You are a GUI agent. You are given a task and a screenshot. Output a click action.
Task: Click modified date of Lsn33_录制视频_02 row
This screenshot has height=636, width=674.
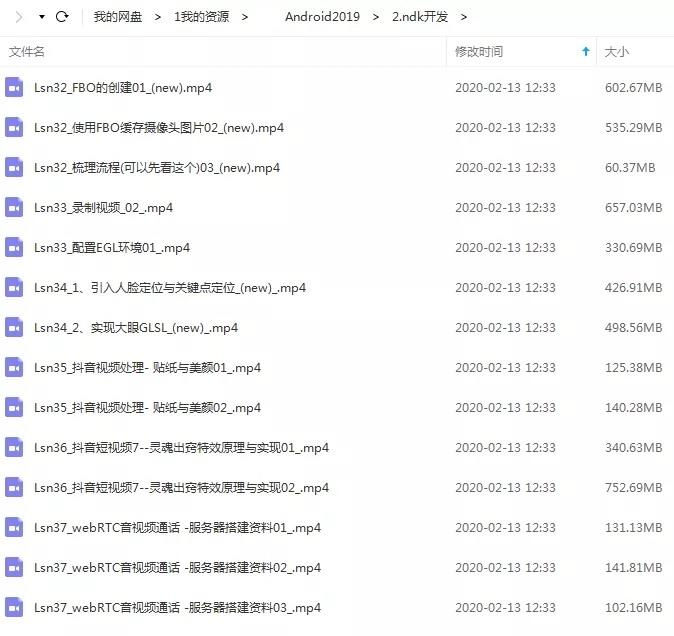pyautogui.click(x=506, y=208)
